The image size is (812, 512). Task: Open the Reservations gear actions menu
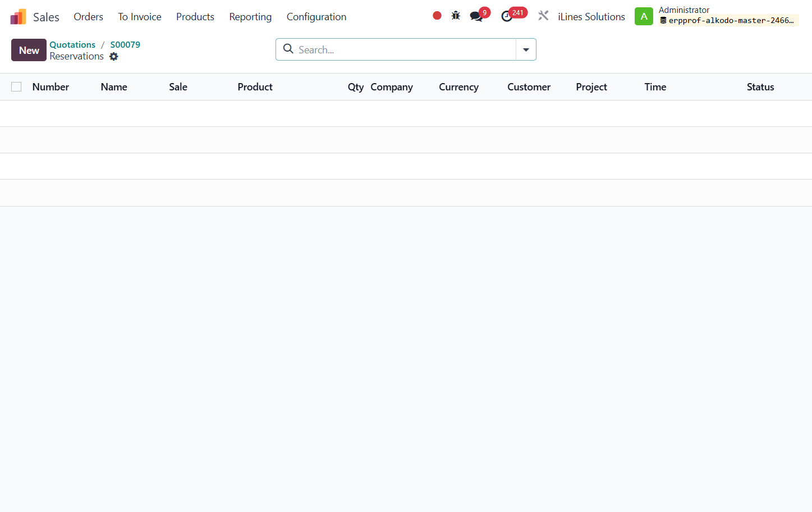point(114,56)
